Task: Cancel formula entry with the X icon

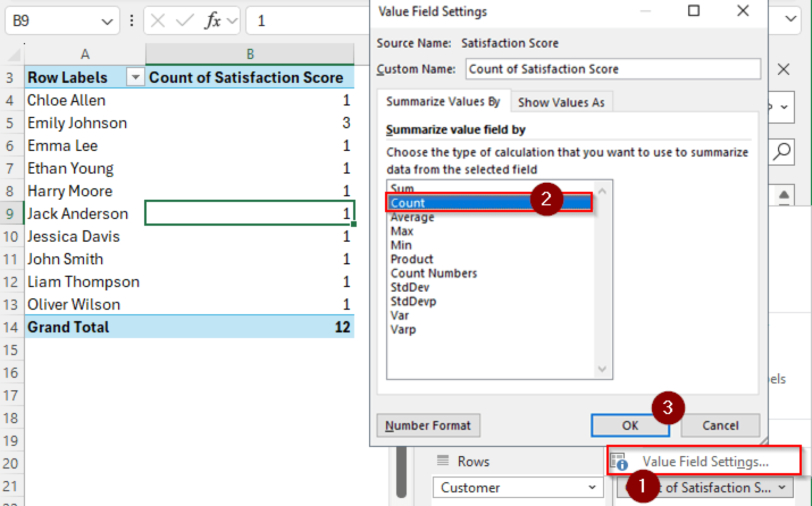Action: point(157,20)
